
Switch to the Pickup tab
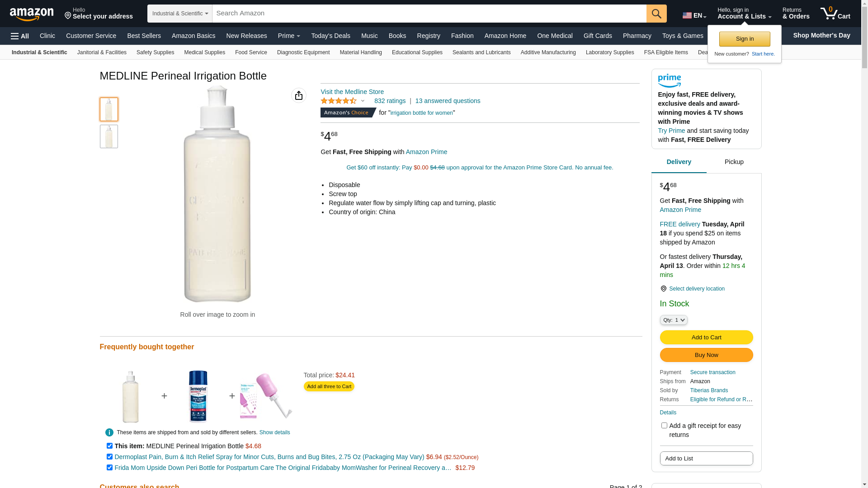click(x=734, y=162)
